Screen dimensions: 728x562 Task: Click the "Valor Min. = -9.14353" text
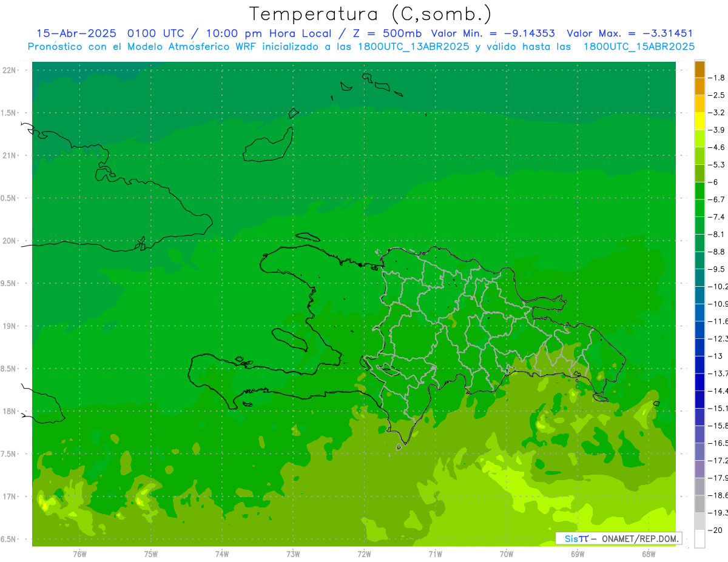[493, 33]
